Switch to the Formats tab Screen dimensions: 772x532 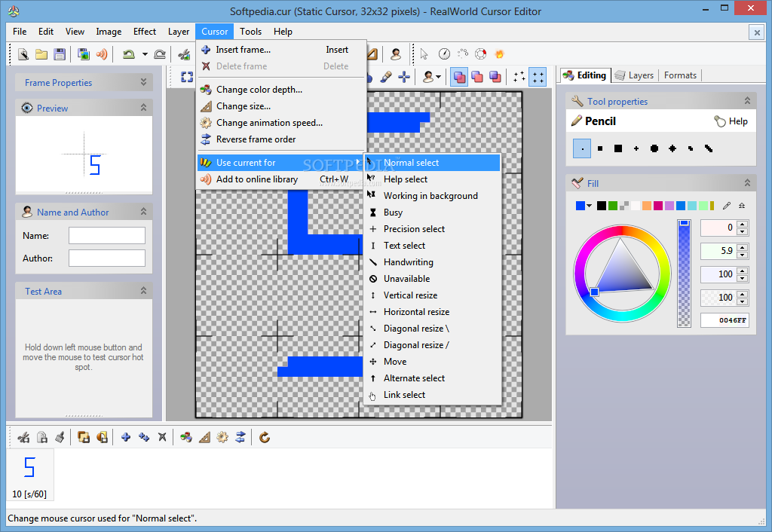[x=680, y=75]
